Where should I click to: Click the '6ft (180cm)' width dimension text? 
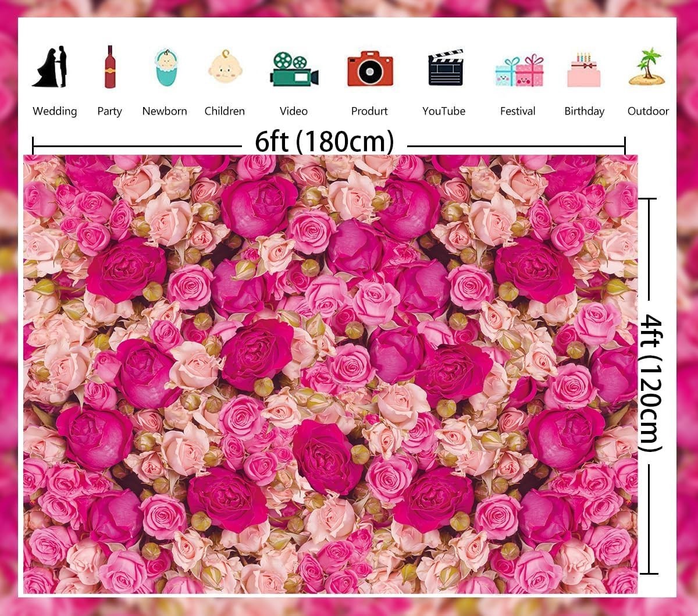[x=325, y=141]
